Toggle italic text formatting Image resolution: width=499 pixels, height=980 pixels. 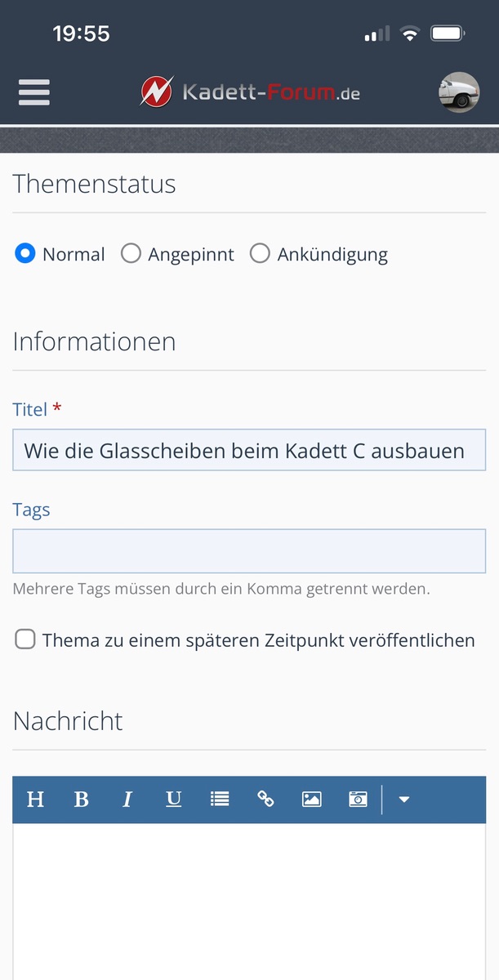click(127, 800)
